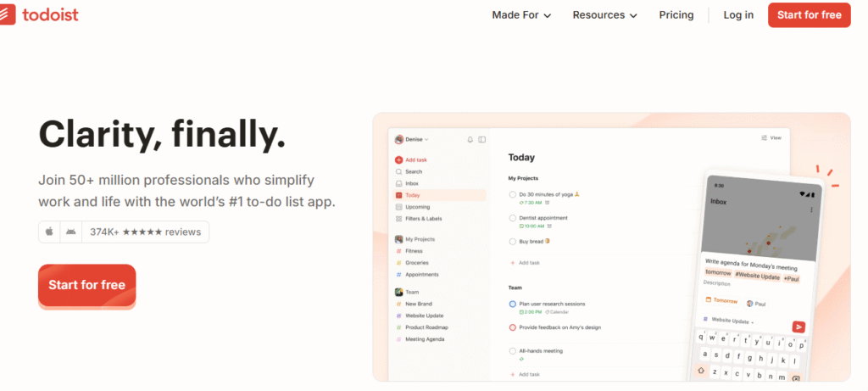Click Log in link
This screenshot has height=391, width=868.
pyautogui.click(x=738, y=15)
